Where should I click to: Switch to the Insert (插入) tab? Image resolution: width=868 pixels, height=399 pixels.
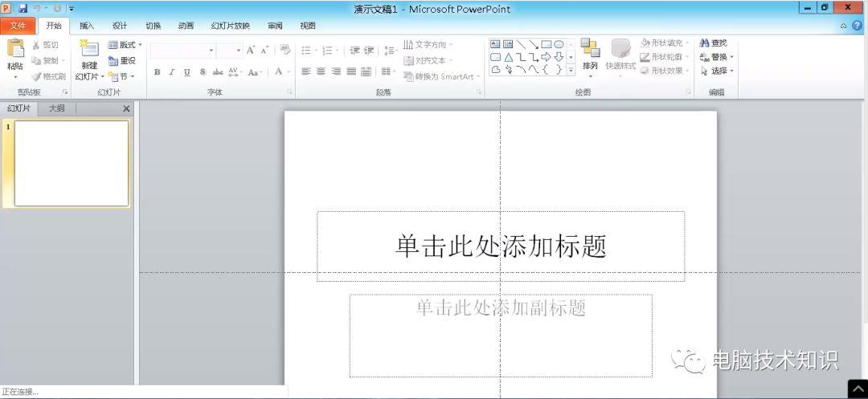point(87,26)
